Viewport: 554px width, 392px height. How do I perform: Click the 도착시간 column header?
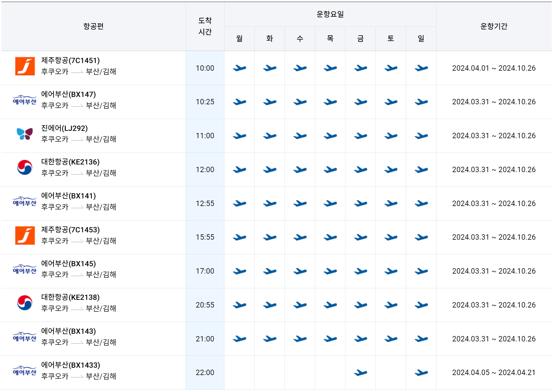tap(205, 26)
